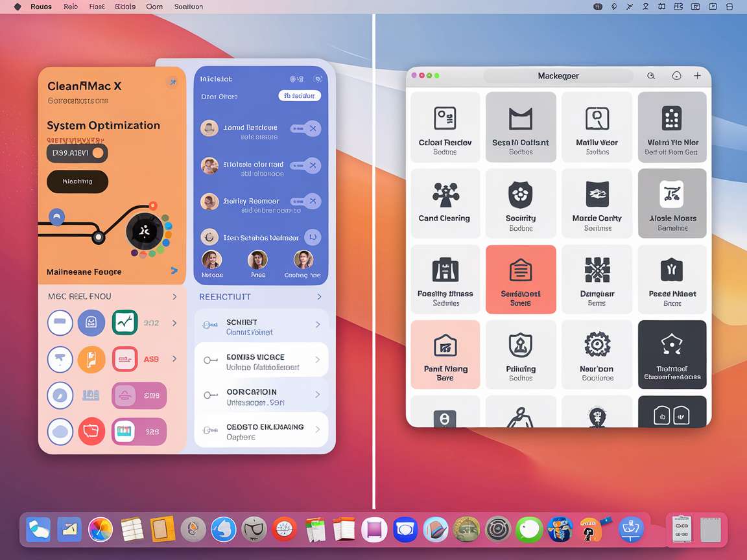Select the Sesa M Dellsnt tile
The width and height of the screenshot is (747, 560).
[x=521, y=127]
